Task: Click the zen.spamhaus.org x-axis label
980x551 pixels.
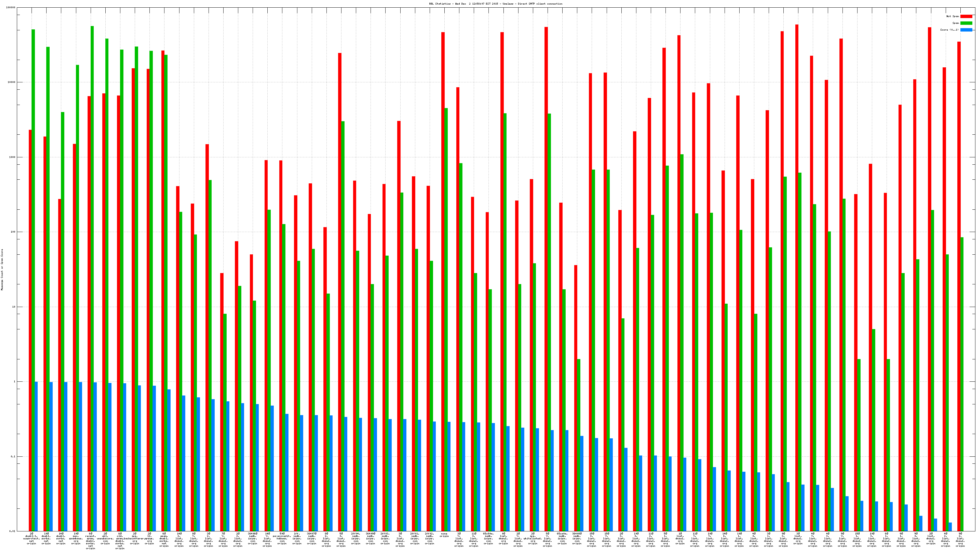Action: pos(76,538)
